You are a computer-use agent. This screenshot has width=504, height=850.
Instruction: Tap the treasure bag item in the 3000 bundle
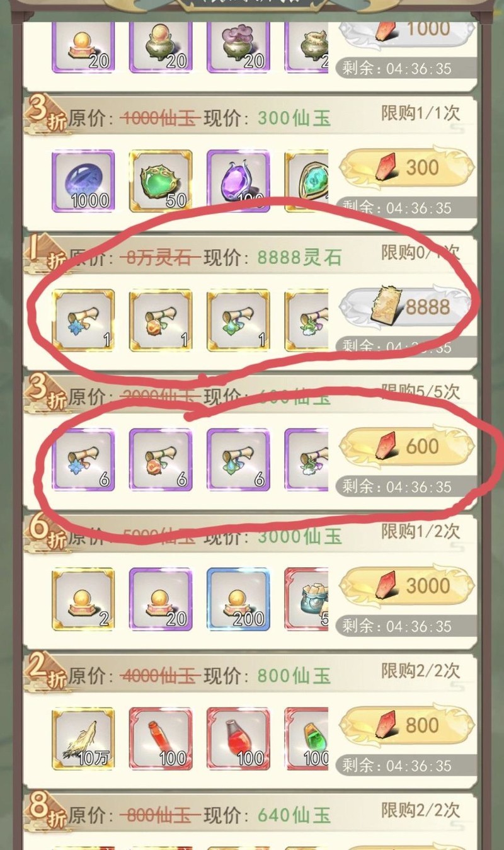coord(307,599)
